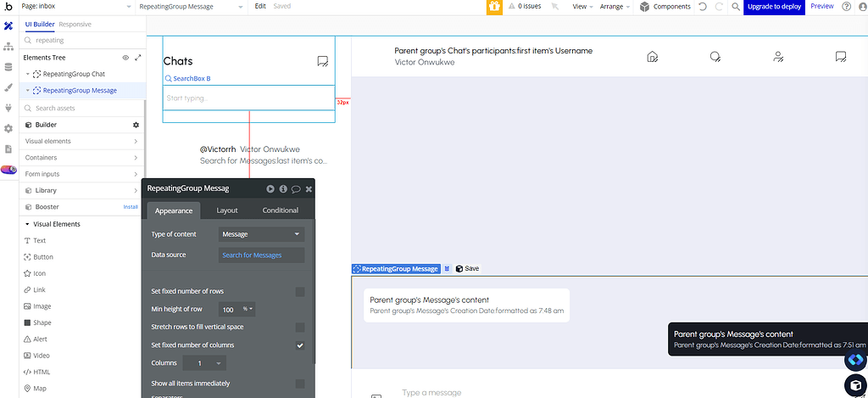
Task: Open the Arrange dropdown menu
Action: pyautogui.click(x=615, y=7)
